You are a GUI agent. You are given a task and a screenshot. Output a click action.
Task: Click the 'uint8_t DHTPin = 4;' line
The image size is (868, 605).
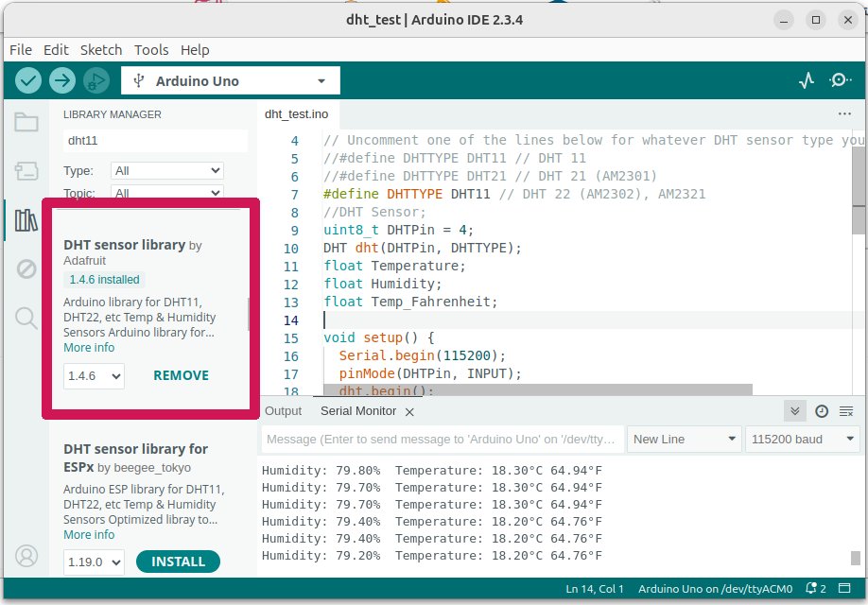399,230
